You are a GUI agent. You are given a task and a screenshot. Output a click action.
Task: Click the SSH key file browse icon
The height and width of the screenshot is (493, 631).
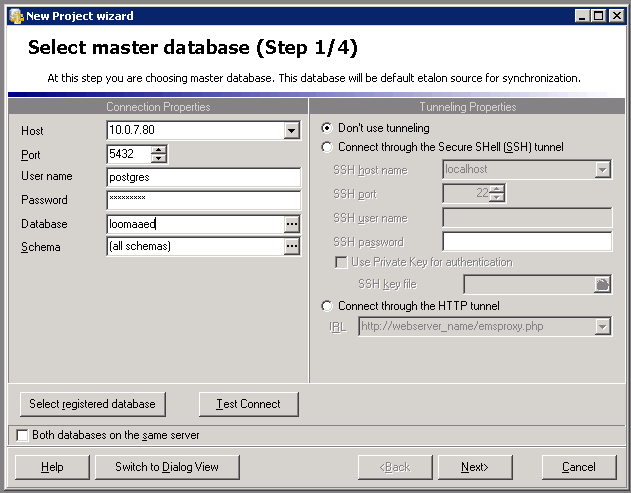click(x=602, y=285)
